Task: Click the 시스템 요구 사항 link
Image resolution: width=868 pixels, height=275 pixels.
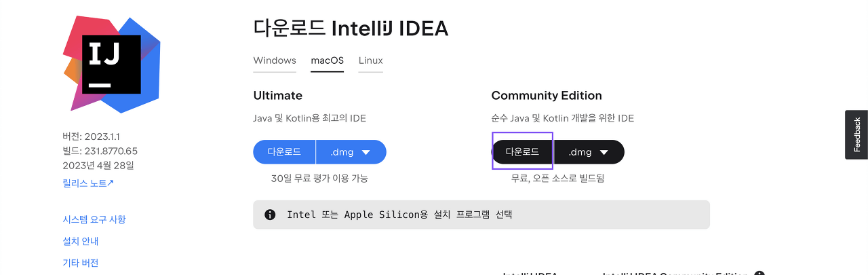Action: pyautogui.click(x=94, y=219)
